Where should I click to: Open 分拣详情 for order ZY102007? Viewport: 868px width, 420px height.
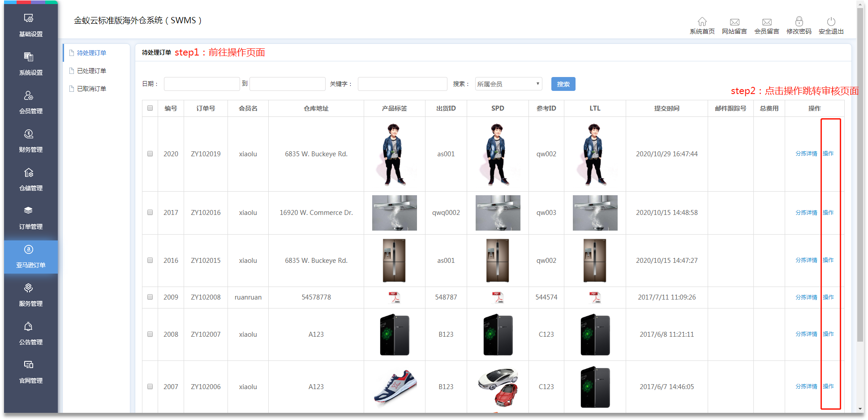(x=806, y=334)
